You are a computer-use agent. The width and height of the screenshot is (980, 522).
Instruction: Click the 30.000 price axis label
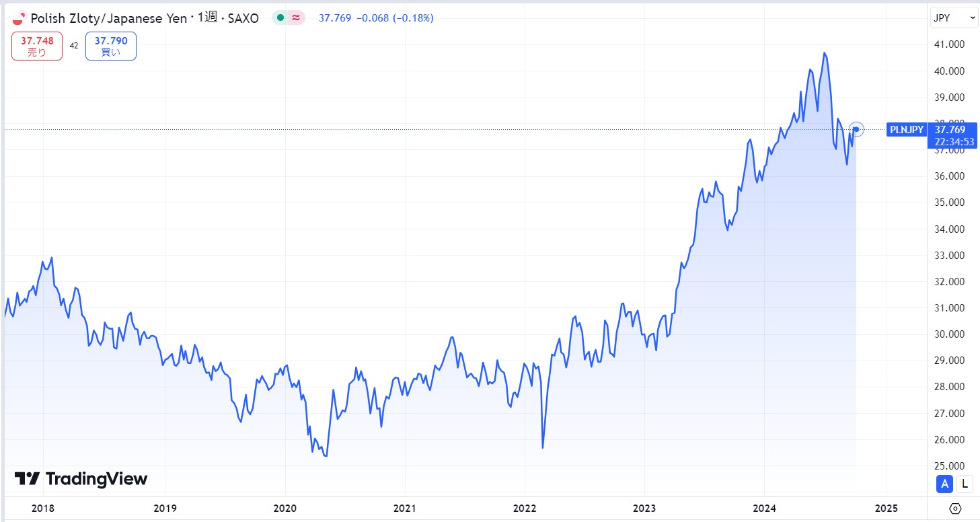point(951,334)
